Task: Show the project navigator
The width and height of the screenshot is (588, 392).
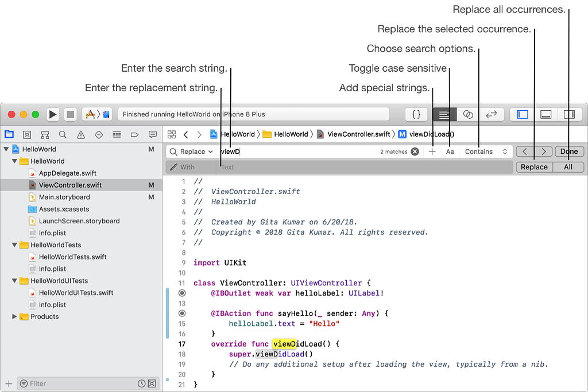Action: point(9,134)
